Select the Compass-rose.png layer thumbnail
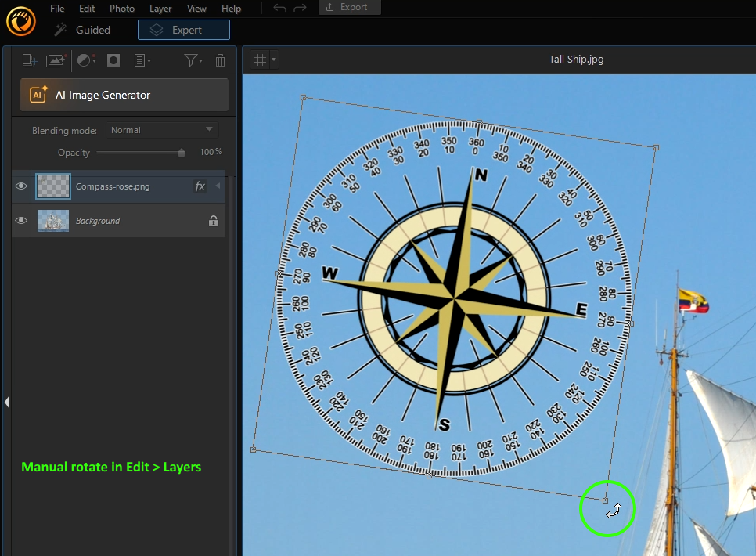The image size is (756, 556). tap(53, 186)
